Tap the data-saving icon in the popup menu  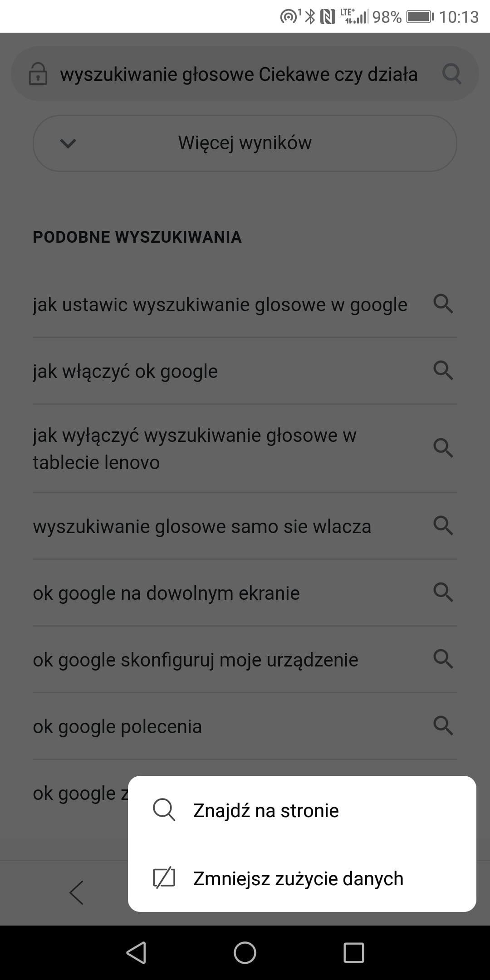click(164, 878)
